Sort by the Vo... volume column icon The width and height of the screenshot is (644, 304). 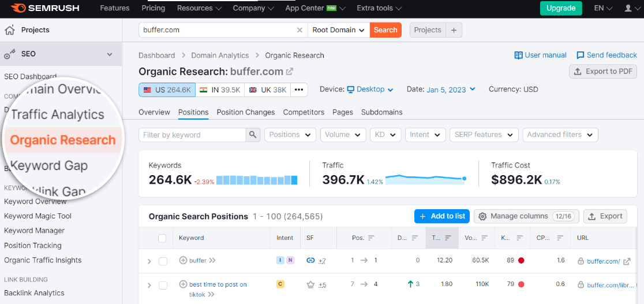(x=484, y=238)
